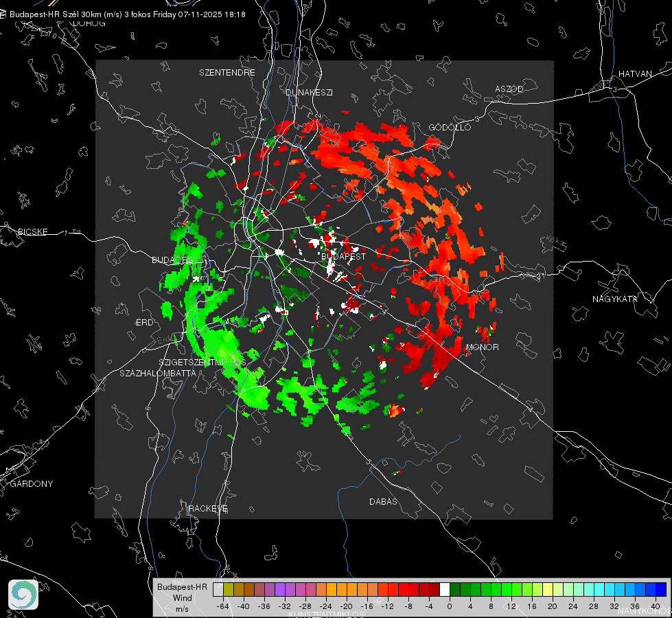Click the '-32' legend value
Viewport: 672px width, 618px height.
[x=285, y=606]
